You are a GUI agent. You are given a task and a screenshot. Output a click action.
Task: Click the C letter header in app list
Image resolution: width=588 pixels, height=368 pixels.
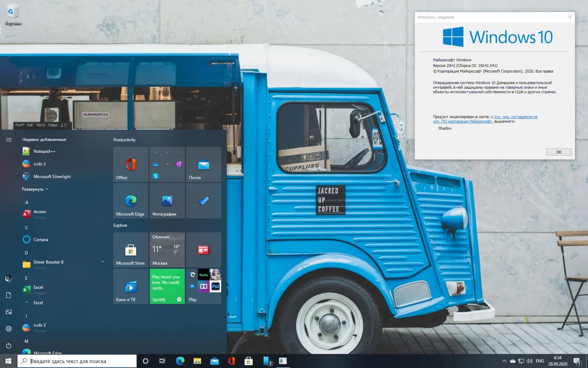click(27, 228)
